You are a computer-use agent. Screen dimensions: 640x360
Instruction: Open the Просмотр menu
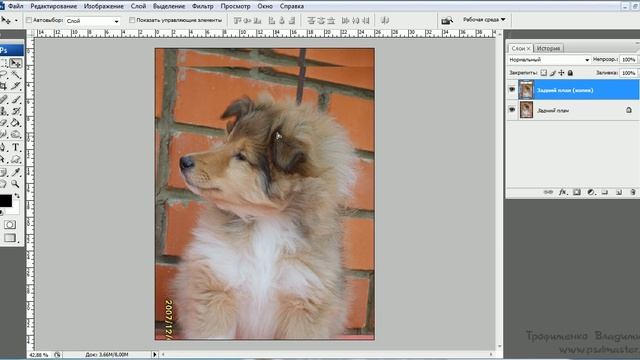coord(236,6)
